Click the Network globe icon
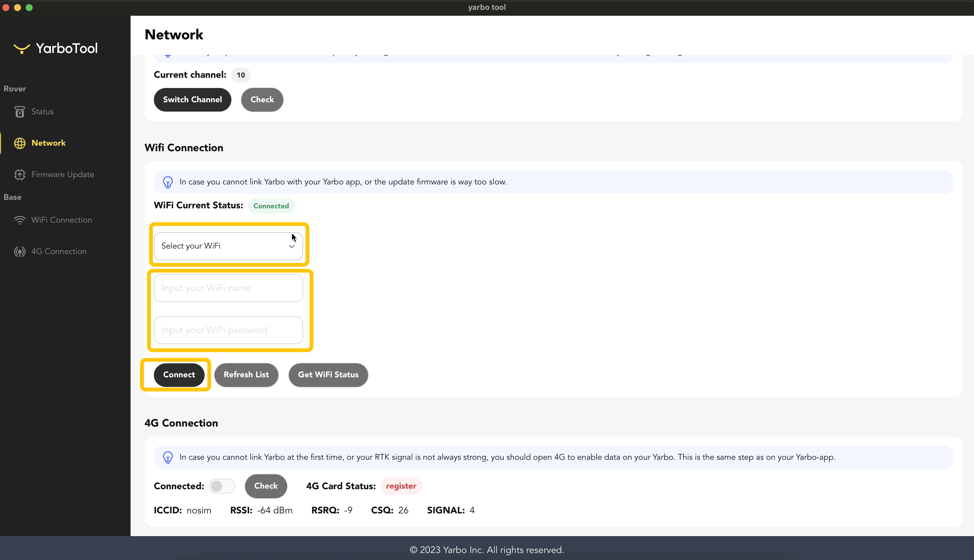The width and height of the screenshot is (974, 560). click(x=20, y=143)
